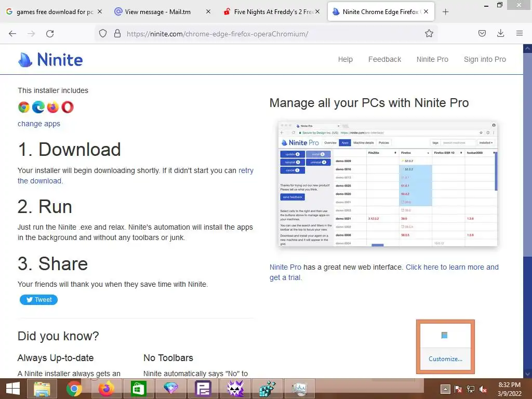Go to Ninite Pro in header
Viewport: 532px width, 399px height.
tap(432, 59)
